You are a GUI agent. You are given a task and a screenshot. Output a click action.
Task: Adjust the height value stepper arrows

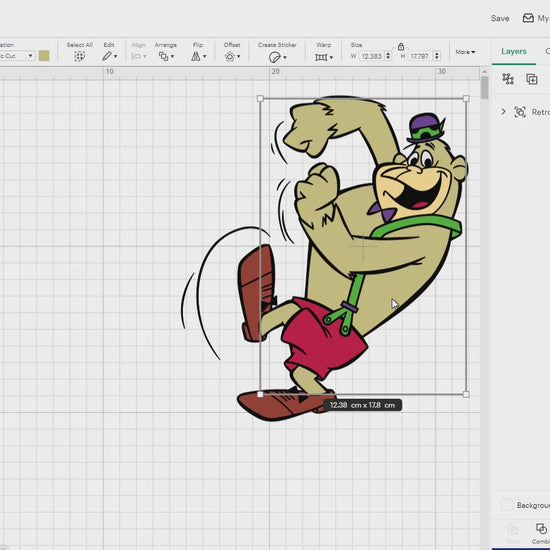(x=437, y=56)
